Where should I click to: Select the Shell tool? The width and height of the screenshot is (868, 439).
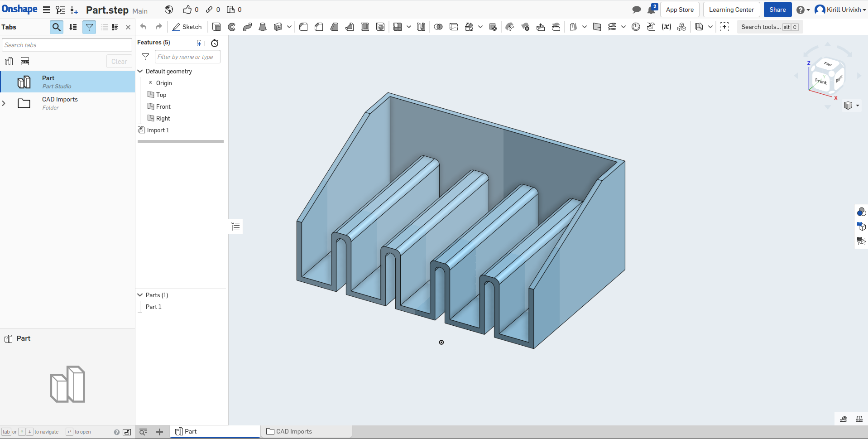click(x=365, y=27)
